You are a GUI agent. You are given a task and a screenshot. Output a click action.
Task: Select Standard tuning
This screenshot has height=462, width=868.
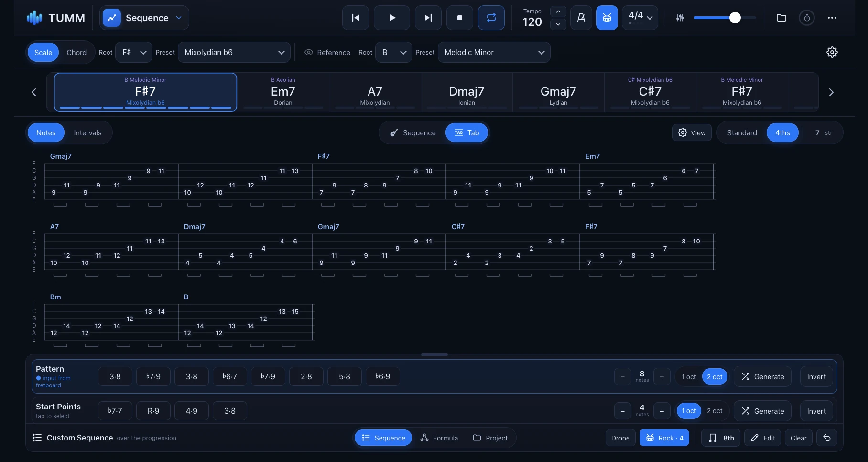point(742,132)
